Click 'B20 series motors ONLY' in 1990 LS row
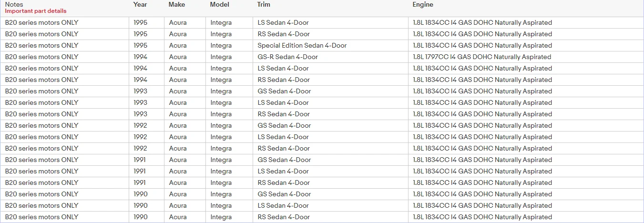Screen dimensions: 644x223 41,205
